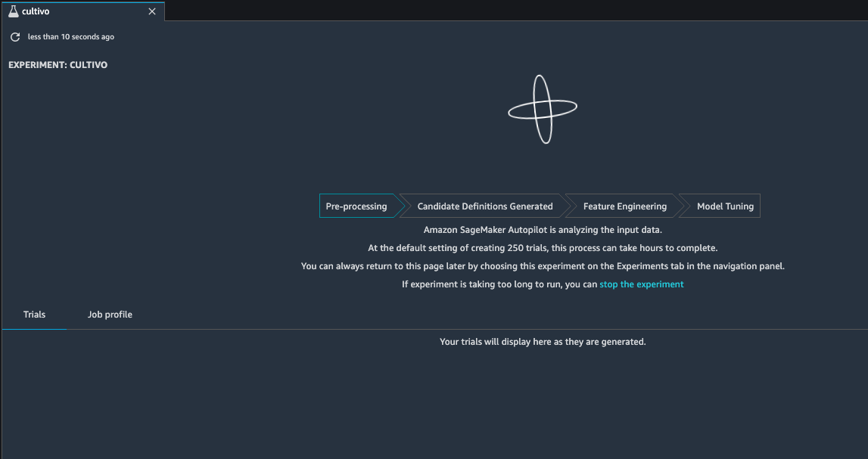Select the Feature Engineering stage
The height and width of the screenshot is (459, 868).
click(624, 206)
